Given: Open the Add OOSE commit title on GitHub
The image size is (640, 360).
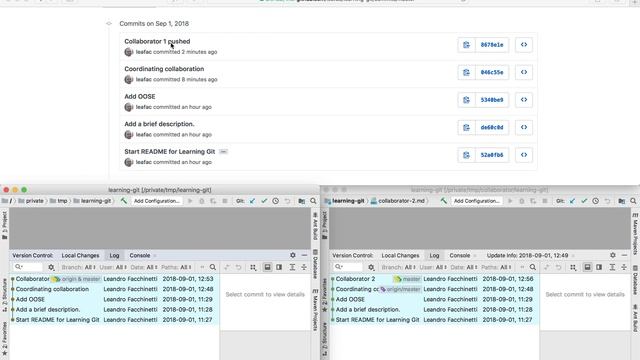Looking at the screenshot, I should coord(140,96).
